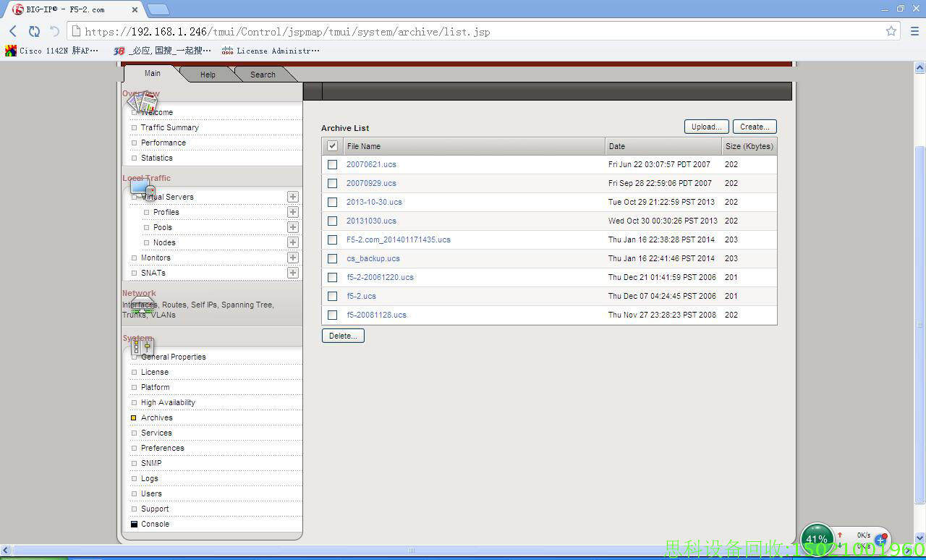Open the Statistics menu item
This screenshot has width=926, height=560.
(x=157, y=158)
